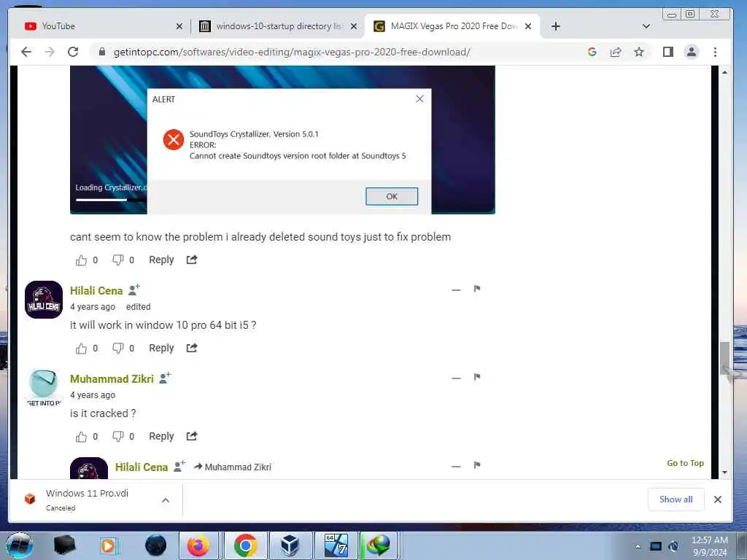Like the sound toys problem comment
Image resolution: width=747 pixels, height=560 pixels.
(x=82, y=260)
